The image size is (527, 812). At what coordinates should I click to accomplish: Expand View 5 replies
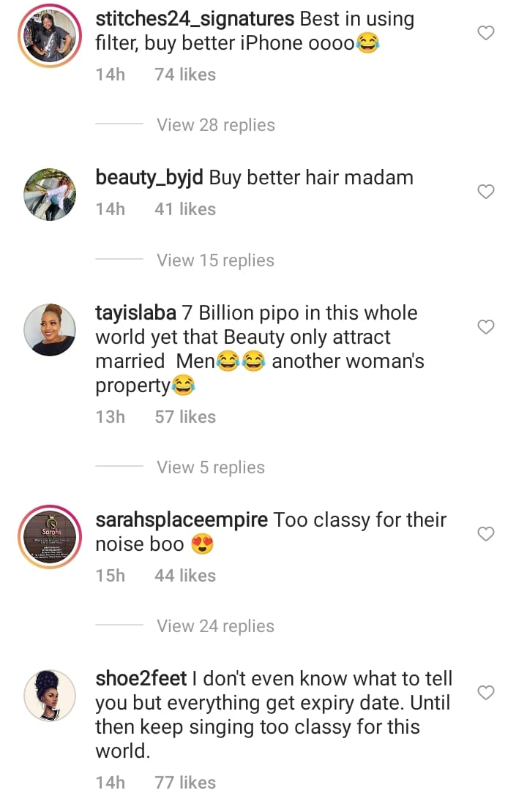tap(210, 467)
